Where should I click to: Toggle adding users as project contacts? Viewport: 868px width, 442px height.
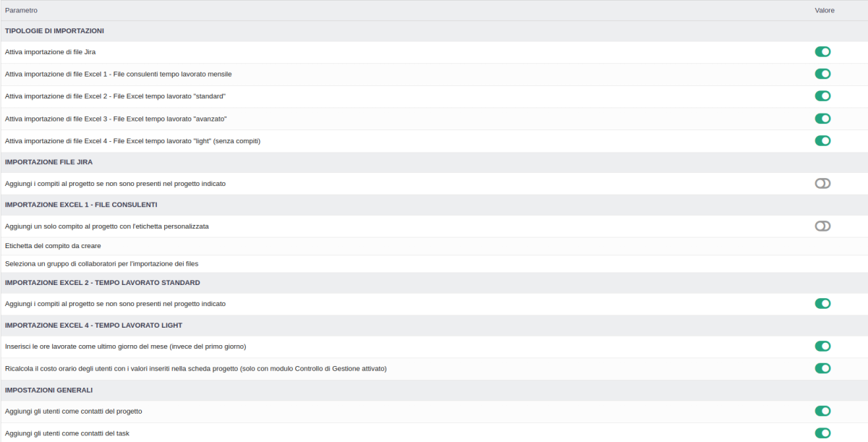822,411
